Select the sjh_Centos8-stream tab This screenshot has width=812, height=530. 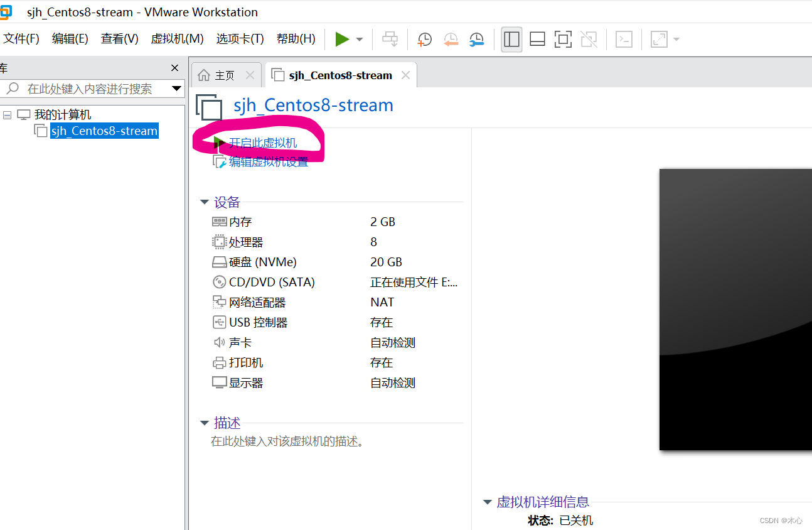click(340, 75)
